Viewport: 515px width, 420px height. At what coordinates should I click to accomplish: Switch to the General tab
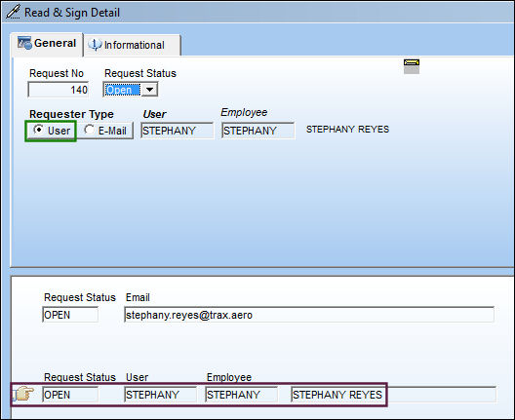click(46, 44)
